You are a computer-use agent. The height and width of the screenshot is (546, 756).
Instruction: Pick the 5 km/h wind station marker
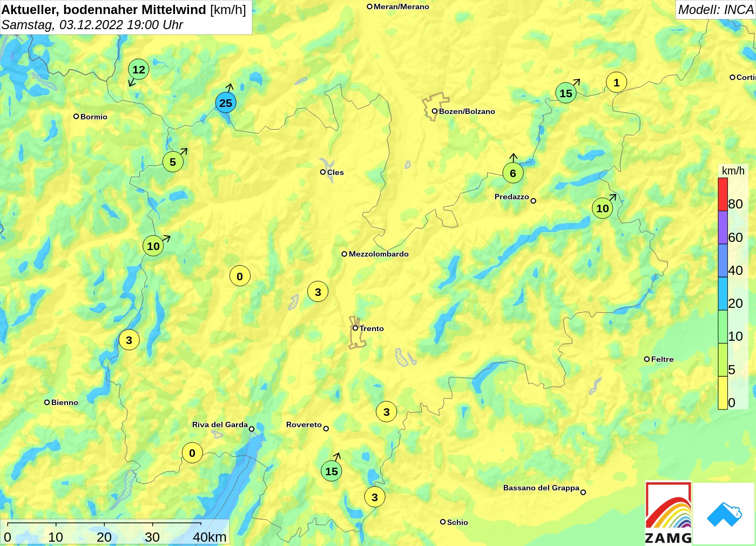(x=173, y=161)
